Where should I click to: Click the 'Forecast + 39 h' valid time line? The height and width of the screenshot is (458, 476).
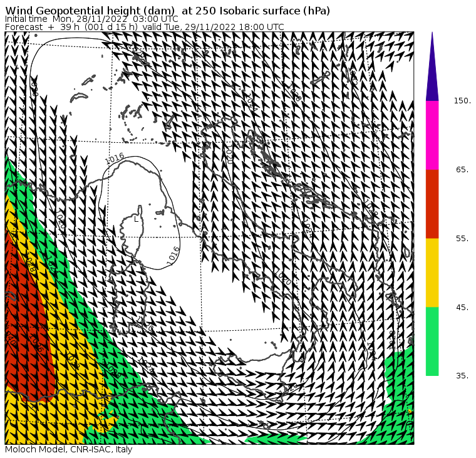pyautogui.click(x=145, y=27)
